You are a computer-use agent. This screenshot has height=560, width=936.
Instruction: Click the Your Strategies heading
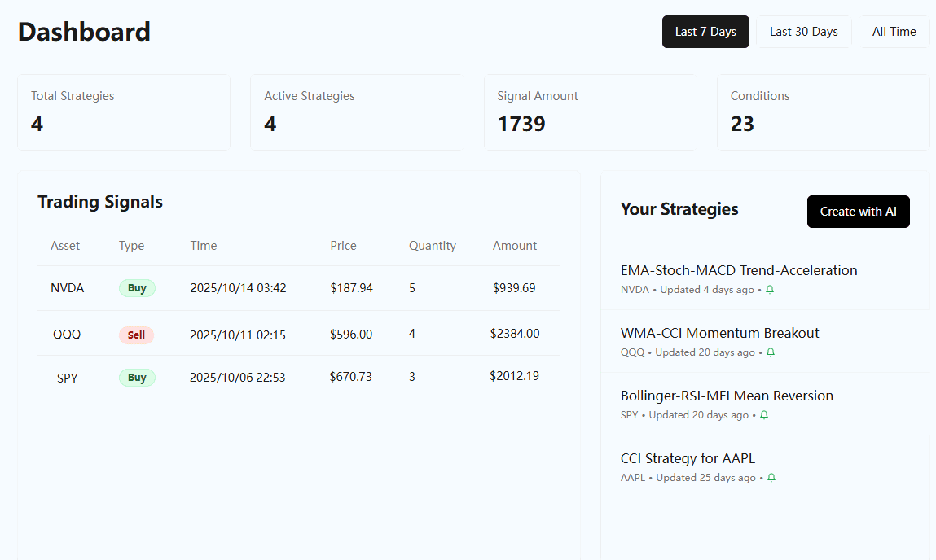pyautogui.click(x=679, y=208)
